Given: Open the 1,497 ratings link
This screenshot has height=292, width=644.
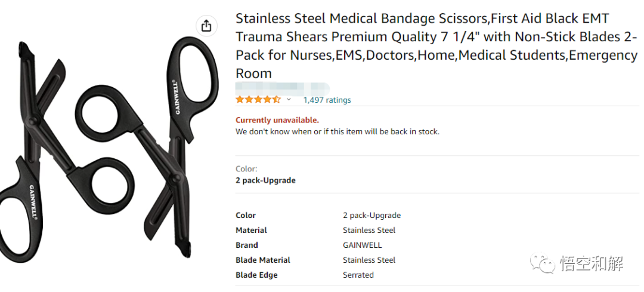Looking at the screenshot, I should (327, 100).
